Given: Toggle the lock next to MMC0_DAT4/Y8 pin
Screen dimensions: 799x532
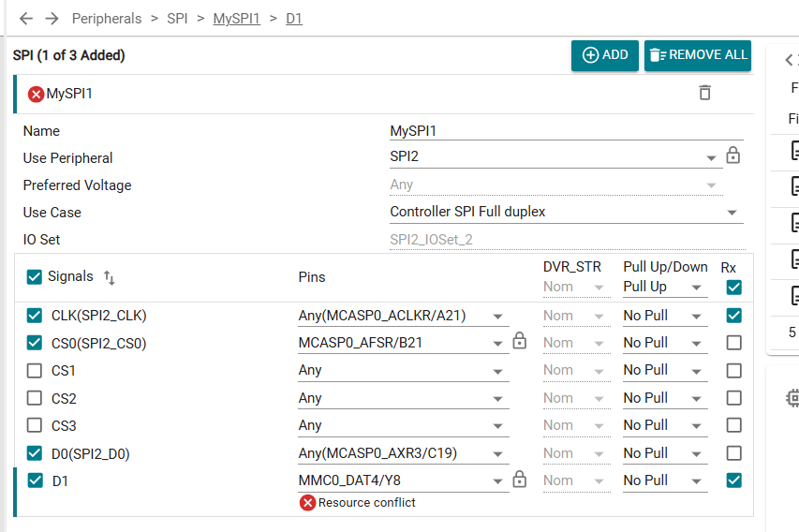Looking at the screenshot, I should [519, 479].
